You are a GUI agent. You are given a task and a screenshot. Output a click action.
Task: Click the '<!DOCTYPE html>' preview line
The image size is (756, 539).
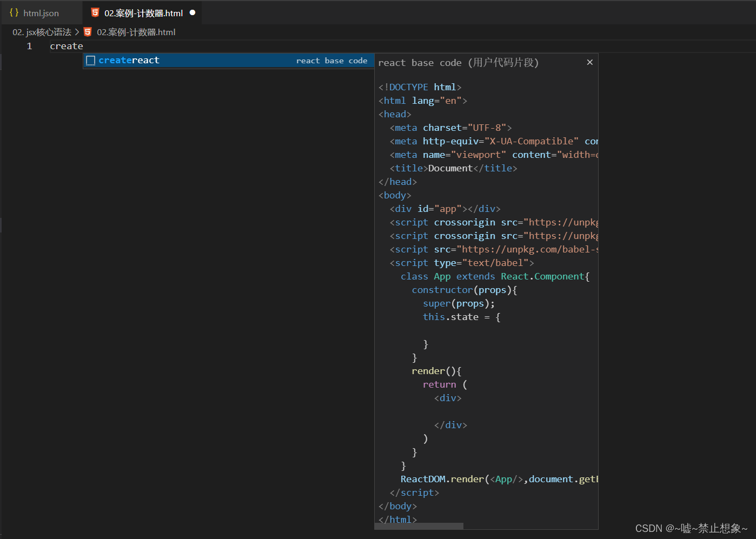pyautogui.click(x=420, y=87)
